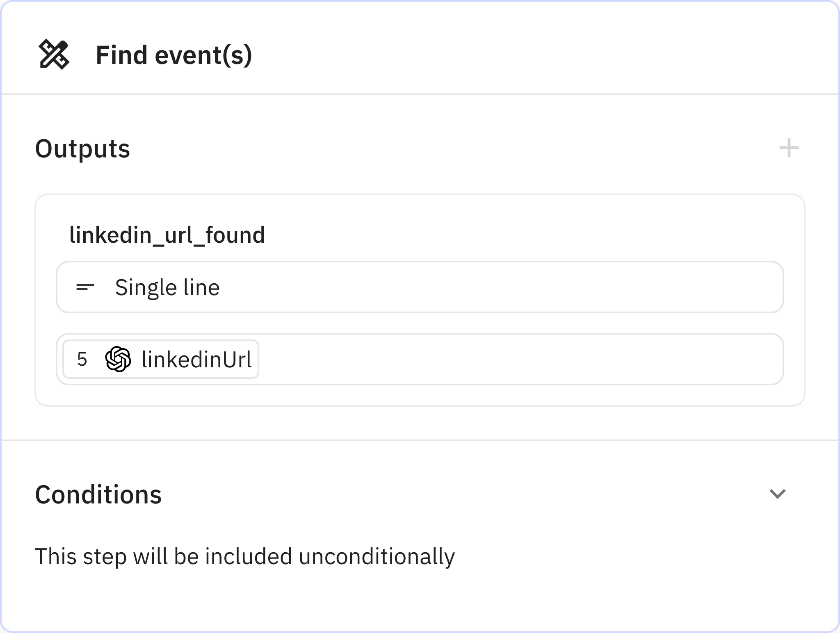Click blank padding inside linkedin_url_found card
Screen dimensions: 840x633
click(533, 230)
